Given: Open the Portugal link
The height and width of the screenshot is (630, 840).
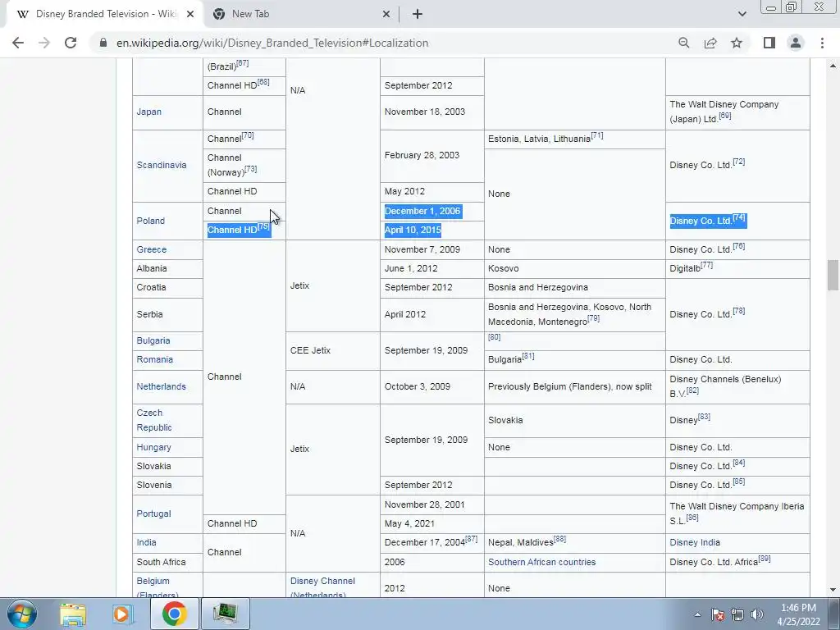Looking at the screenshot, I should pyautogui.click(x=153, y=514).
